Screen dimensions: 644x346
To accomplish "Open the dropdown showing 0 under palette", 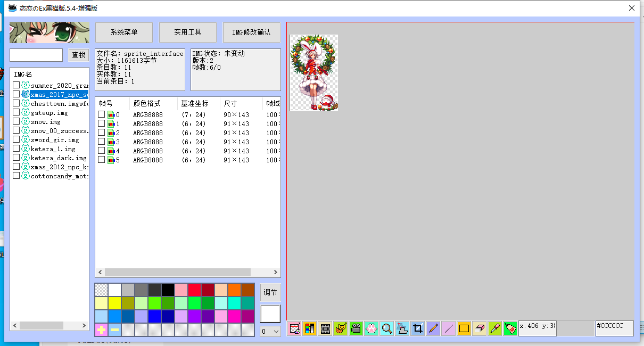I will pos(270,331).
